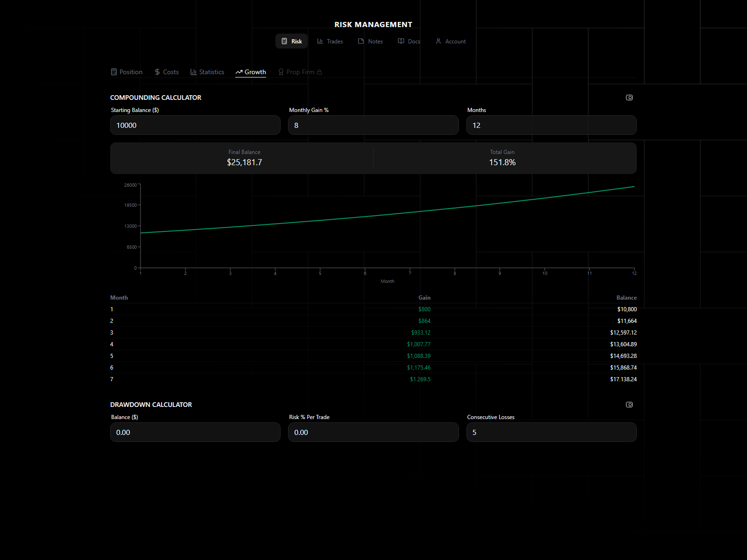Edit the Starting Balance input field
The height and width of the screenshot is (560, 747).
click(x=195, y=125)
